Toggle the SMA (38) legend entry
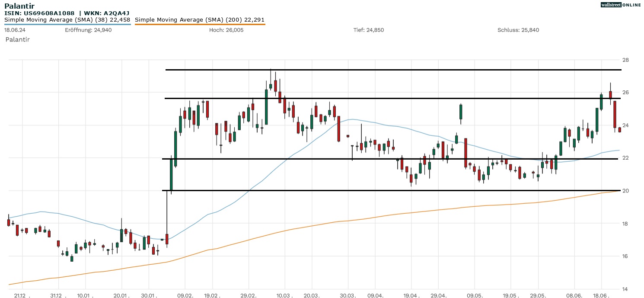Screen dimensions: 644x298 click(67, 19)
